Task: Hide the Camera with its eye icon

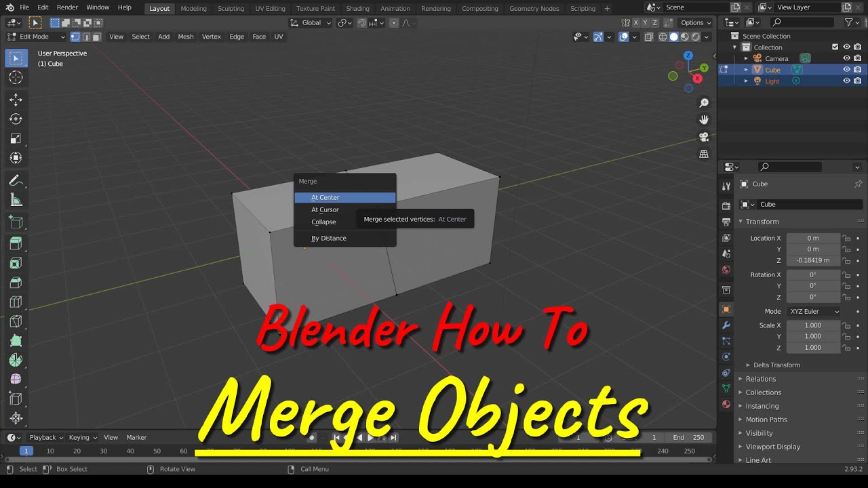Action: [x=846, y=58]
